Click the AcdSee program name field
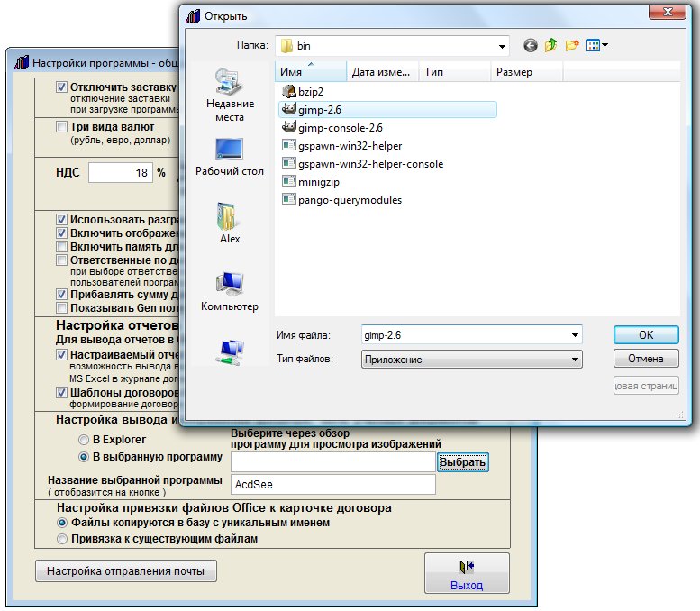 tap(333, 485)
